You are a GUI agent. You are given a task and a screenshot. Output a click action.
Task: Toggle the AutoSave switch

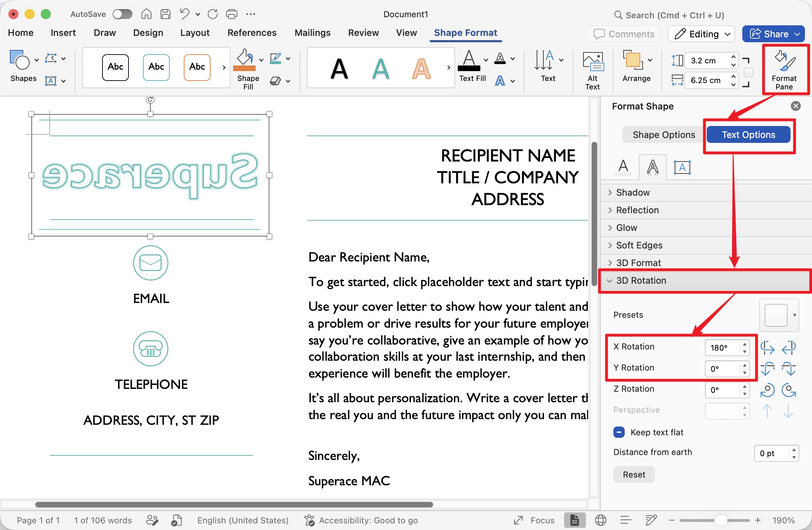[x=122, y=14]
